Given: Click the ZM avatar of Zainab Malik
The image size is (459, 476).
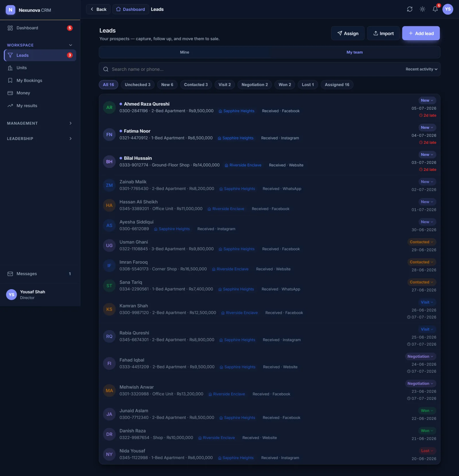Looking at the screenshot, I should click(x=109, y=185).
